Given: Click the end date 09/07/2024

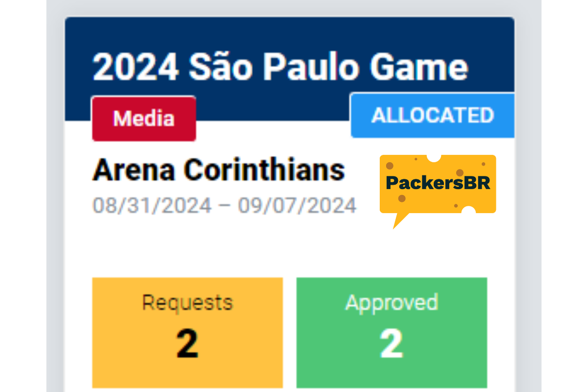Looking at the screenshot, I should [297, 205].
